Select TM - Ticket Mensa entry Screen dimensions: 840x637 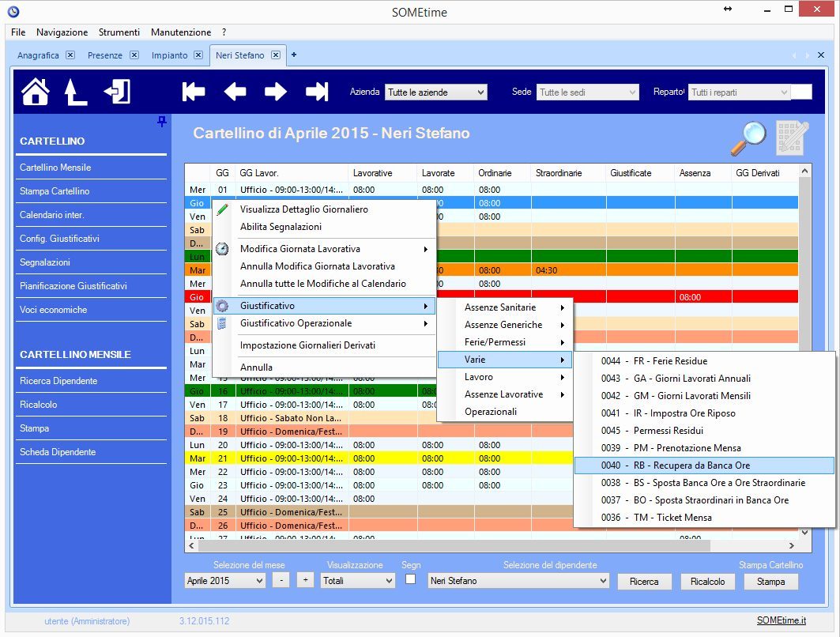pyautogui.click(x=704, y=518)
